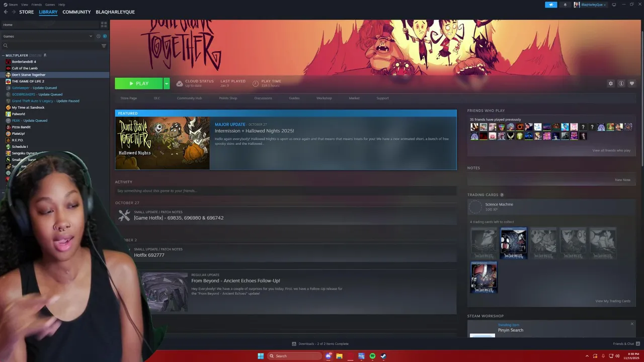Click the Steam taskbar icon
This screenshot has height=362, width=644.
pos(383,356)
